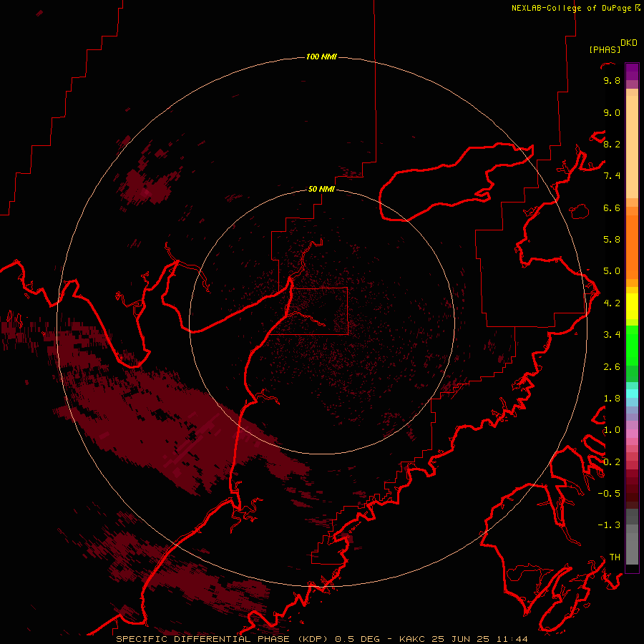Click the TH threshold label on scale
This screenshot has width=644, height=644.
(x=615, y=557)
